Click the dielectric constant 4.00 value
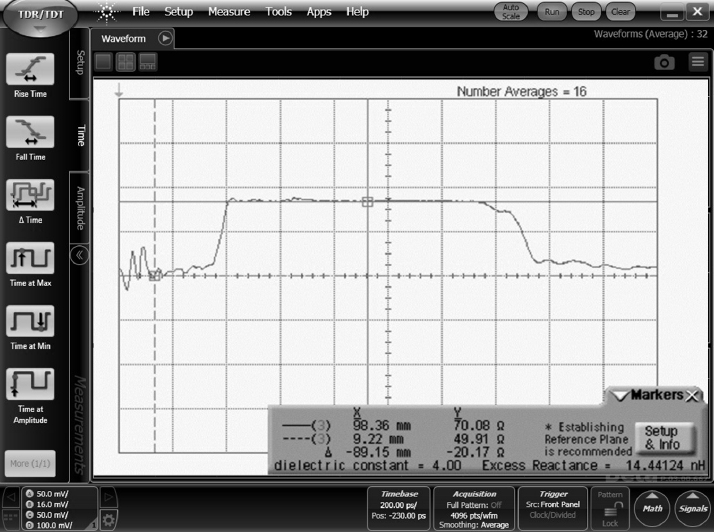 [447, 466]
